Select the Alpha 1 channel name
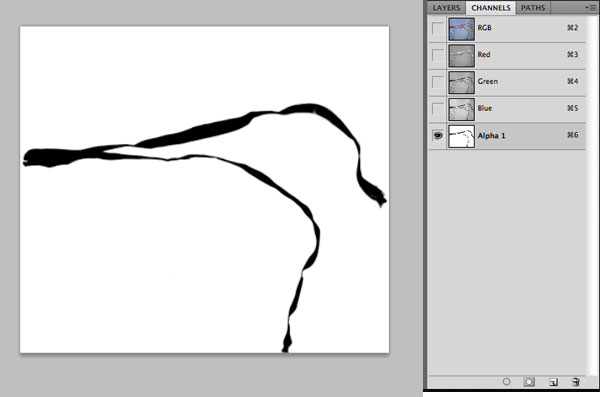 [492, 136]
